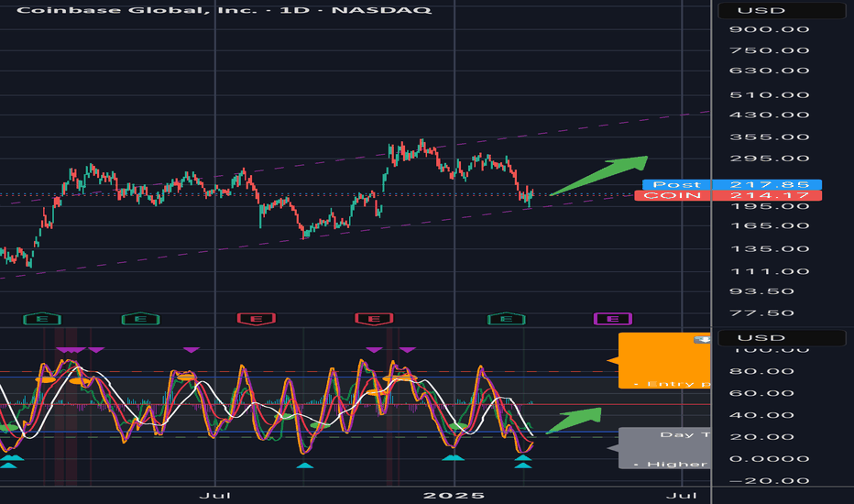This screenshot has height=504, width=854.
Task: Click the Jul time label left of 2025
Action: (215, 495)
